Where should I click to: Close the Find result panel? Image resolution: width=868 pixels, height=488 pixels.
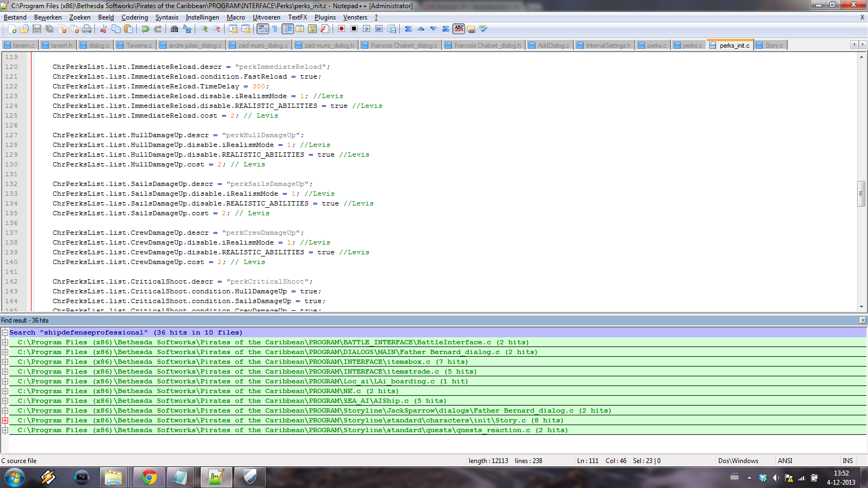(863, 320)
